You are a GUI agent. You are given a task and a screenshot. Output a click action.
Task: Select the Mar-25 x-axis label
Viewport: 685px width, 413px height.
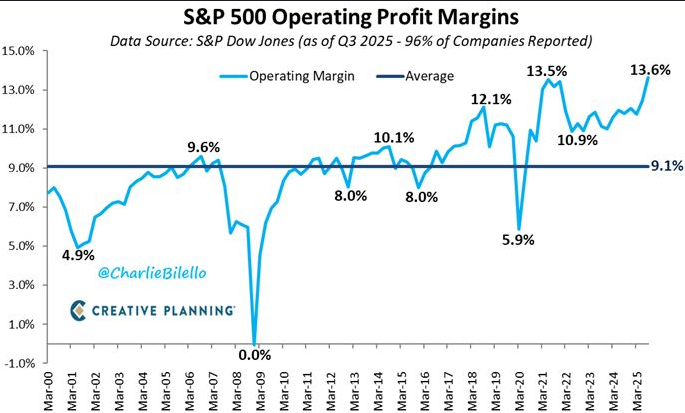[638, 391]
